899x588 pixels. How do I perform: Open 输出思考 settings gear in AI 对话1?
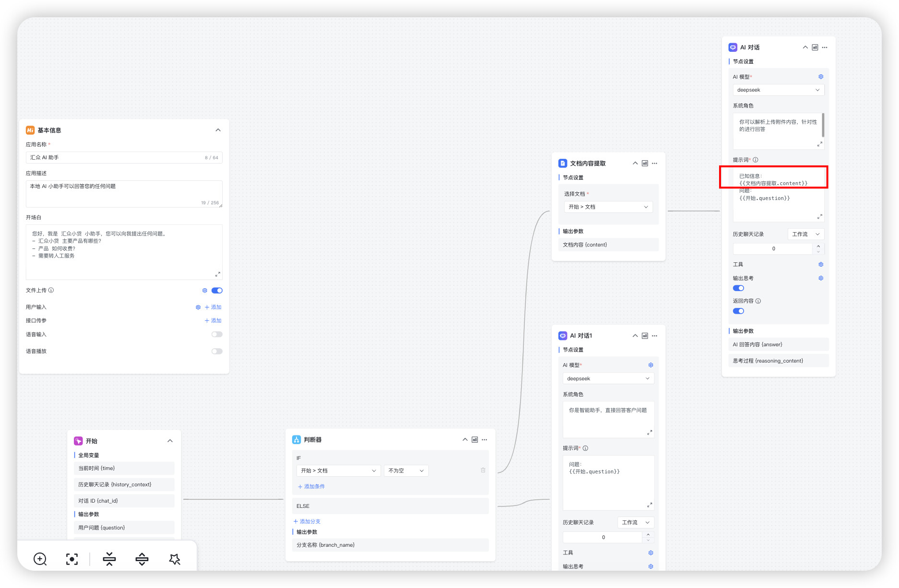[x=651, y=566]
